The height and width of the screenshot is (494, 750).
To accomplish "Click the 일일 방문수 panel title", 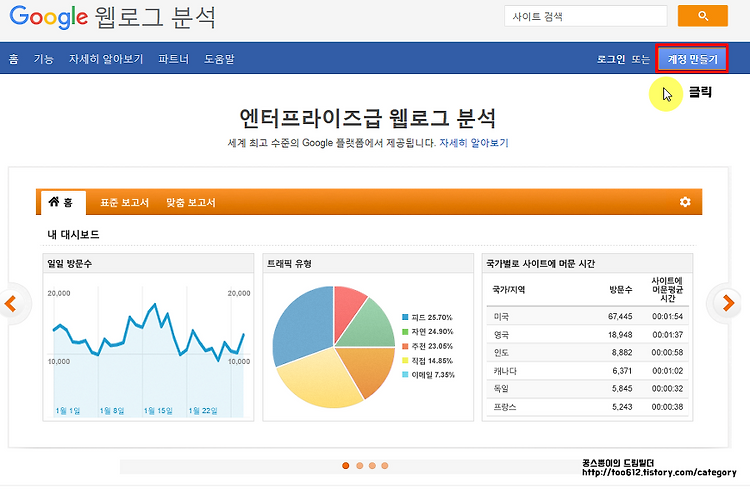I will tap(69, 263).
